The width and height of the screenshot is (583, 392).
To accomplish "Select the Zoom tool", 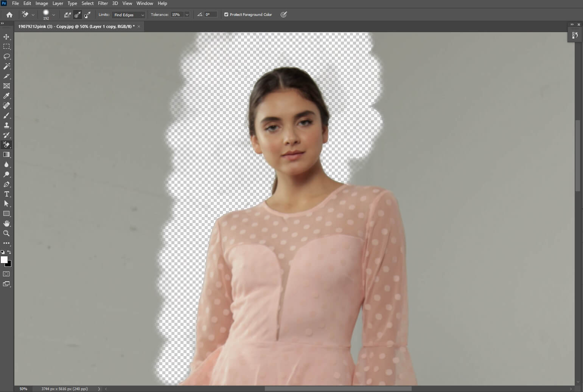I will pyautogui.click(x=6, y=233).
